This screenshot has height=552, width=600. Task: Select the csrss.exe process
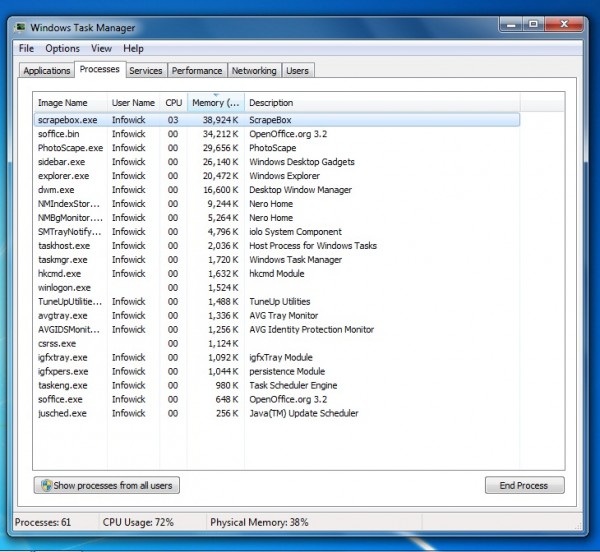(x=277, y=343)
